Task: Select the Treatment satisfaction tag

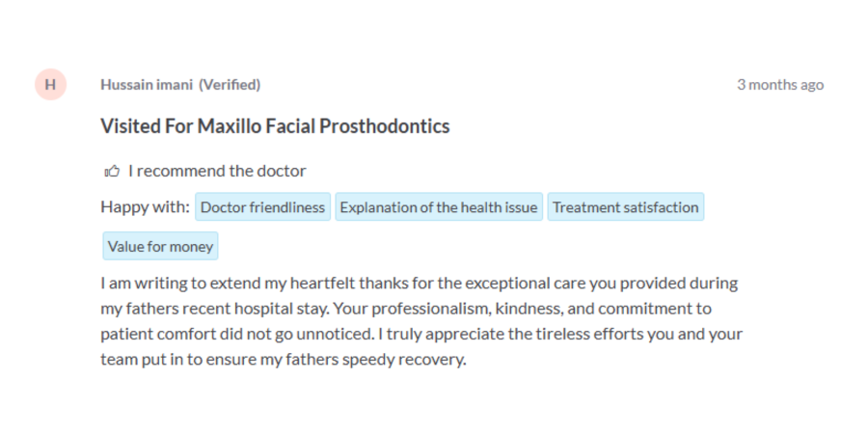Action: click(x=626, y=207)
